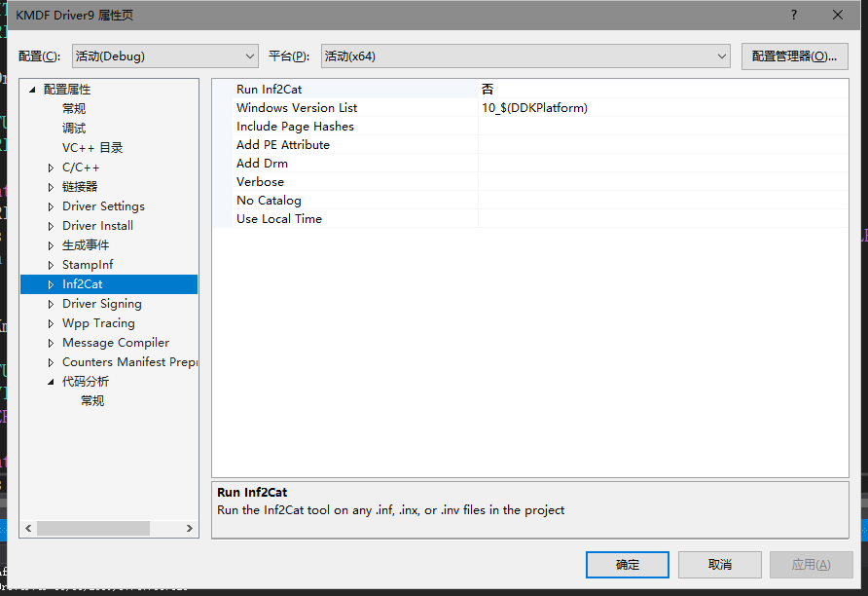Close the KMDF Driver9 property dialog
The height and width of the screenshot is (596, 868).
point(838,15)
